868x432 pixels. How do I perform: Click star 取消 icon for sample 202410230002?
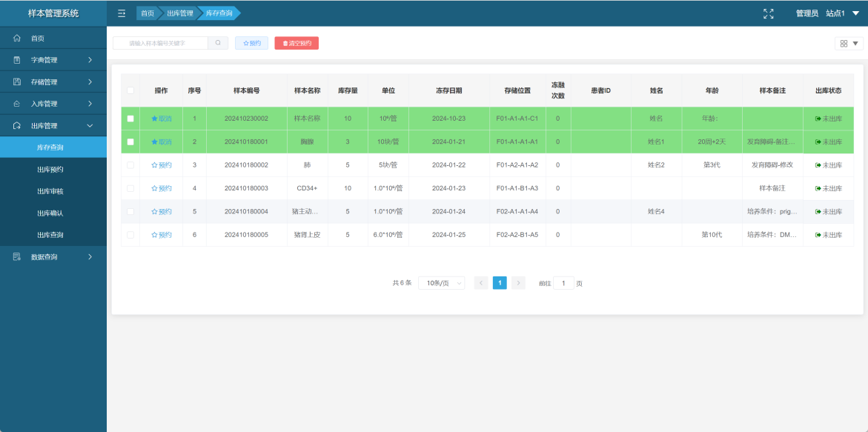point(155,119)
